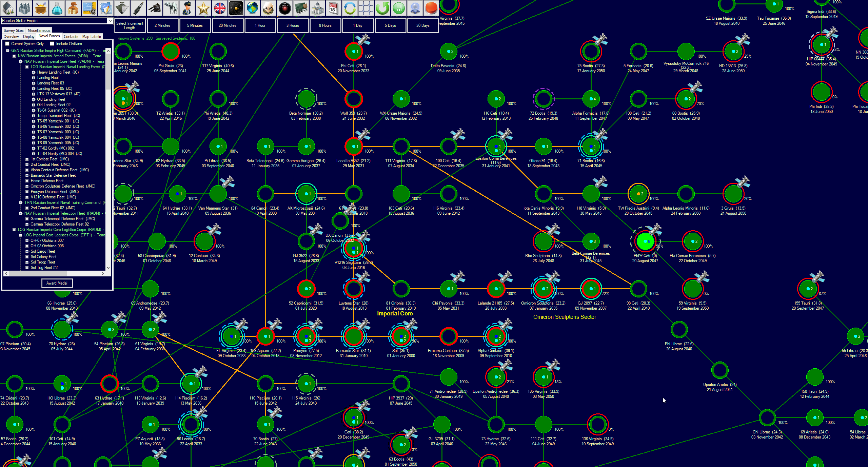Collapse the LOG Russian Imperial Naval Landing Force node
This screenshot has width=868, height=467.
[x=27, y=67]
